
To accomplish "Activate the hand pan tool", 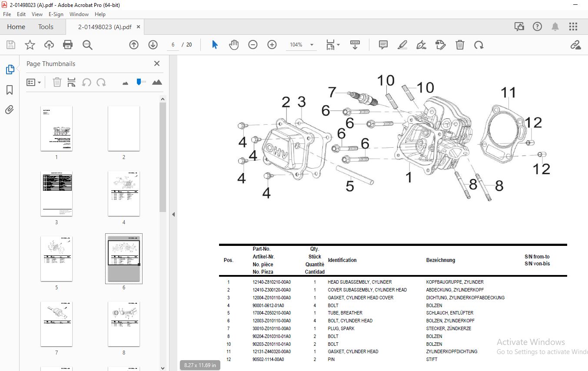I will tap(234, 45).
